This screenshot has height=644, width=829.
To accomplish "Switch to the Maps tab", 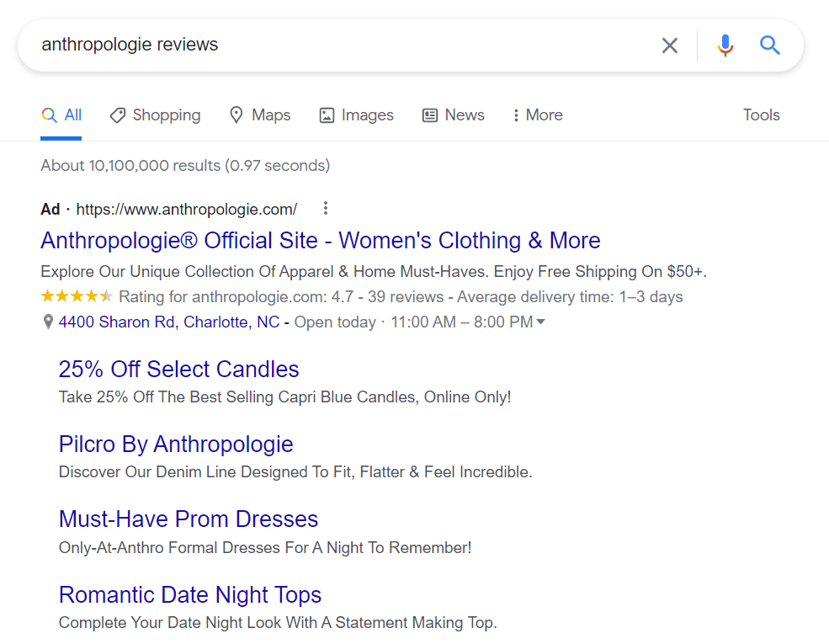I will (260, 115).
